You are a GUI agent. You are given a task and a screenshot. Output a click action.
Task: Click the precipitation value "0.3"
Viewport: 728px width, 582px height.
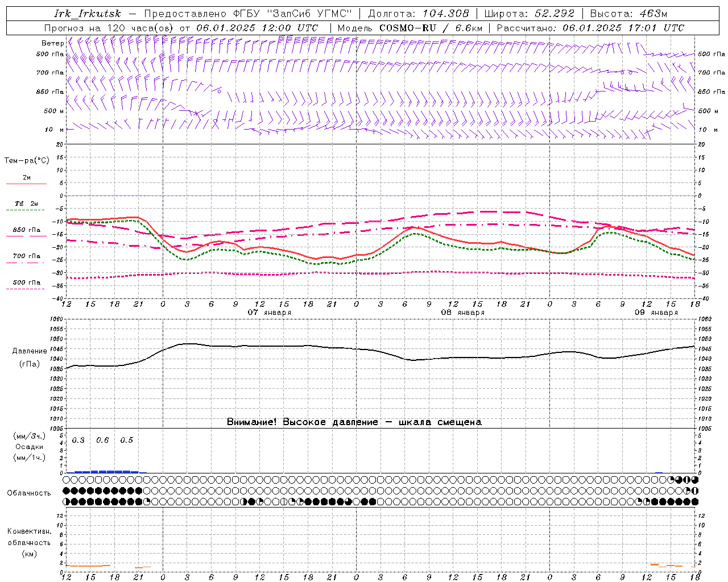pyautogui.click(x=78, y=440)
